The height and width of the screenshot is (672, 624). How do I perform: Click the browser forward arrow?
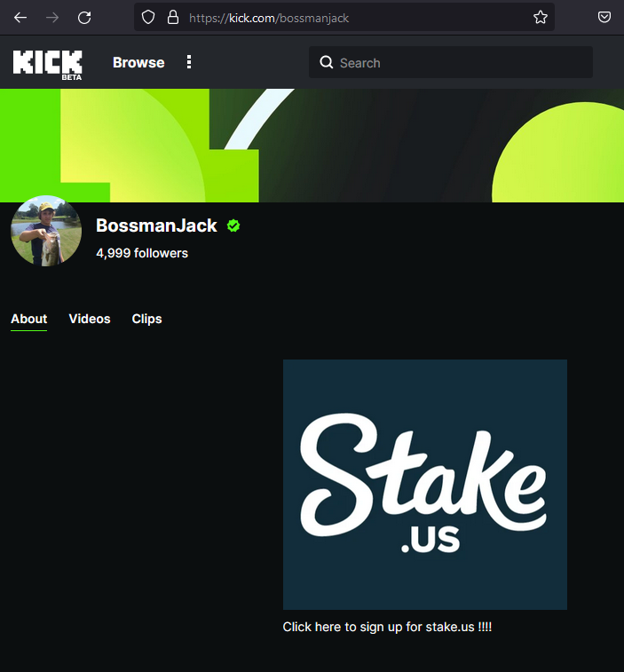point(52,18)
